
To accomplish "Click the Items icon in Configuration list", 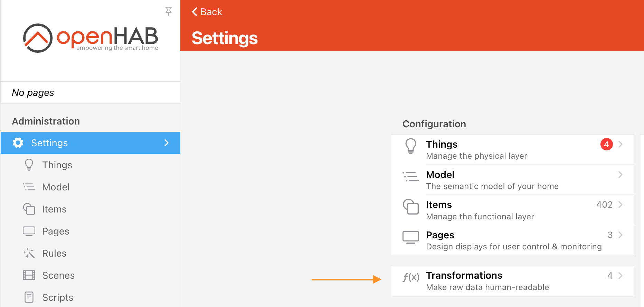I will [411, 207].
